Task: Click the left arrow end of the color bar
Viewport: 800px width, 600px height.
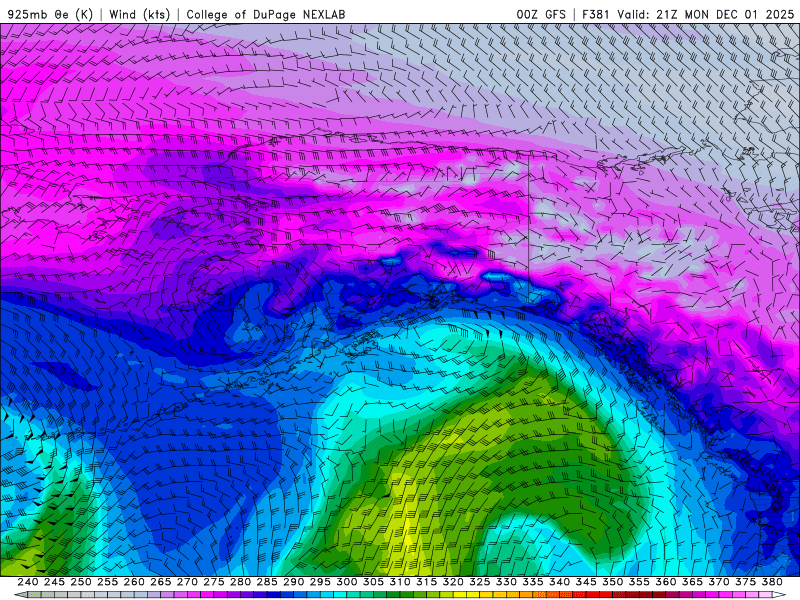Action: point(20,595)
